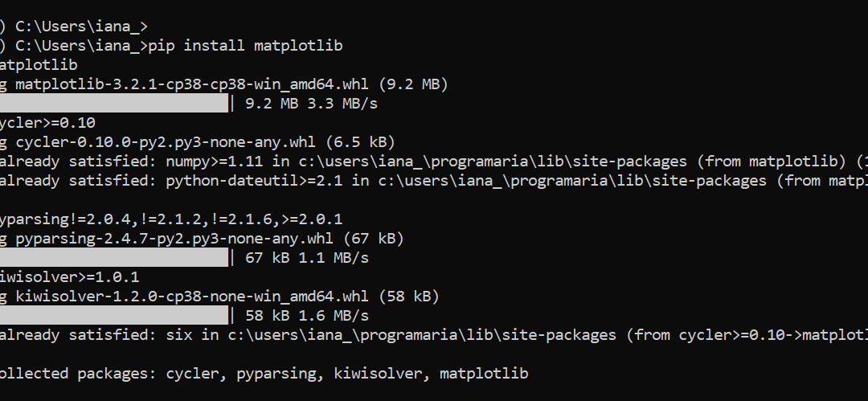Screen dimensions: 868x401
Task: Click the pyparsing-2.4.7 wheel filename
Action: 174,238
